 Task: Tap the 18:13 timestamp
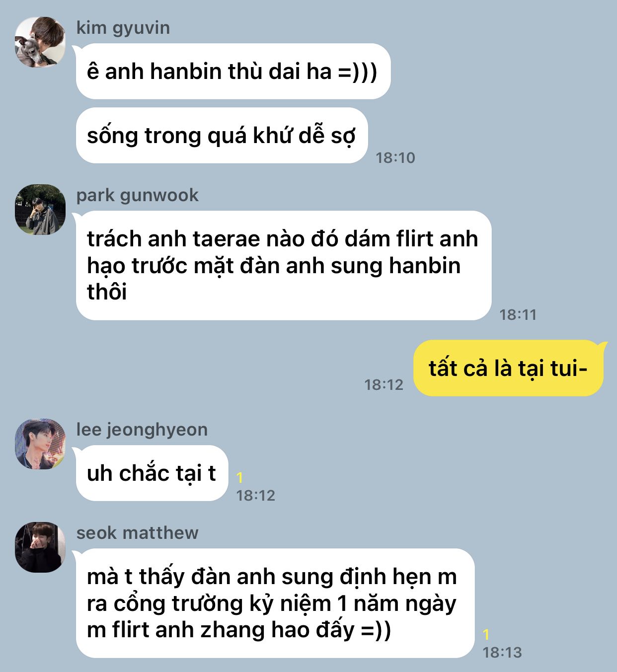503,653
